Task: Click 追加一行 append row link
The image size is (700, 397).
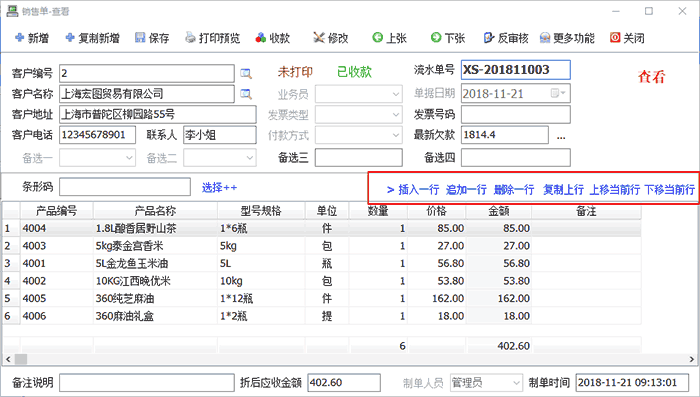Action: (466, 190)
